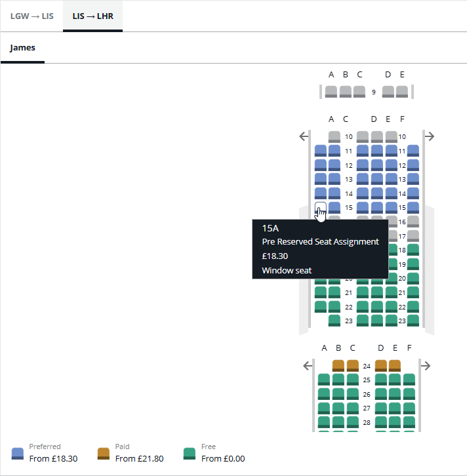Image resolution: width=467 pixels, height=476 pixels.
Task: Select free seat 28C
Action: tap(352, 423)
